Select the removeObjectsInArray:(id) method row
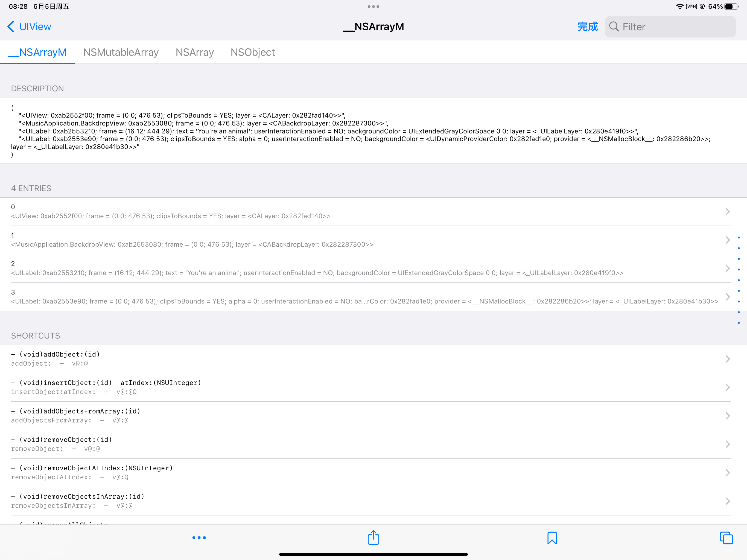 (x=373, y=501)
